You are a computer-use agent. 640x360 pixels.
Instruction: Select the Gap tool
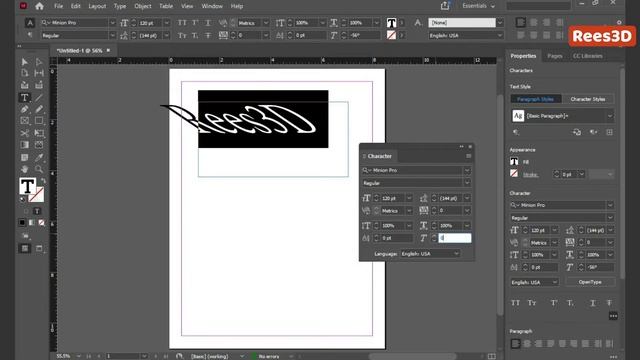tap(39, 73)
